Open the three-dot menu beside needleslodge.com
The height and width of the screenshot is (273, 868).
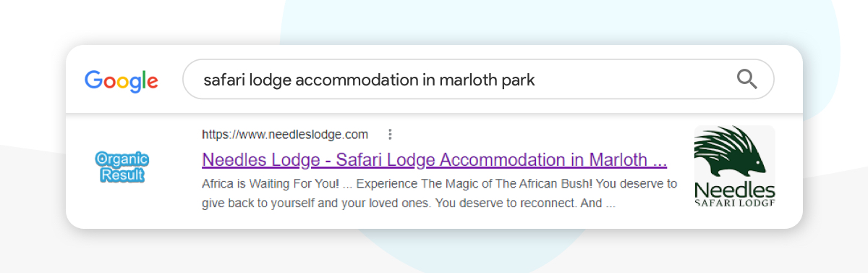click(x=390, y=134)
